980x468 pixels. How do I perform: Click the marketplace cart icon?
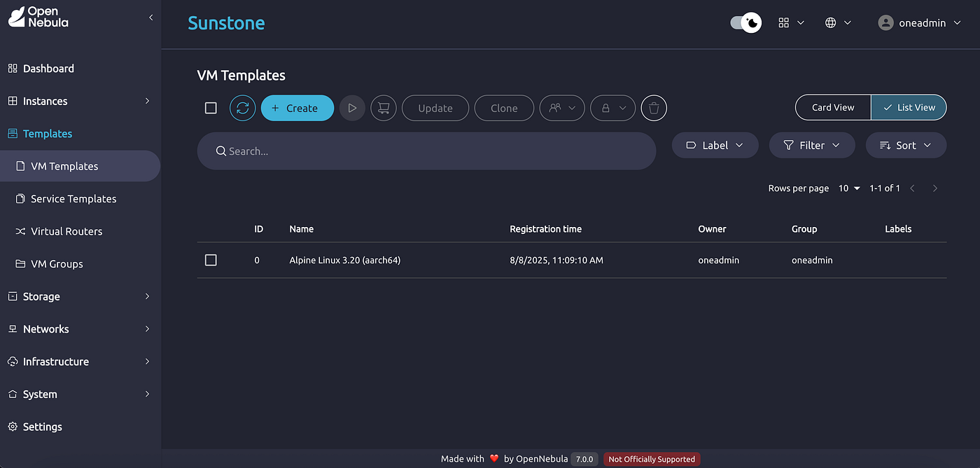[x=384, y=108]
